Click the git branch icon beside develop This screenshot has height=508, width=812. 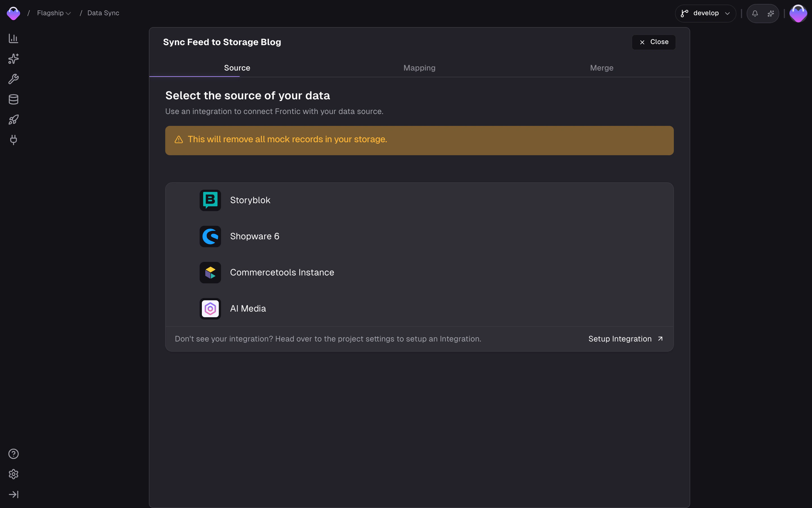[685, 14]
